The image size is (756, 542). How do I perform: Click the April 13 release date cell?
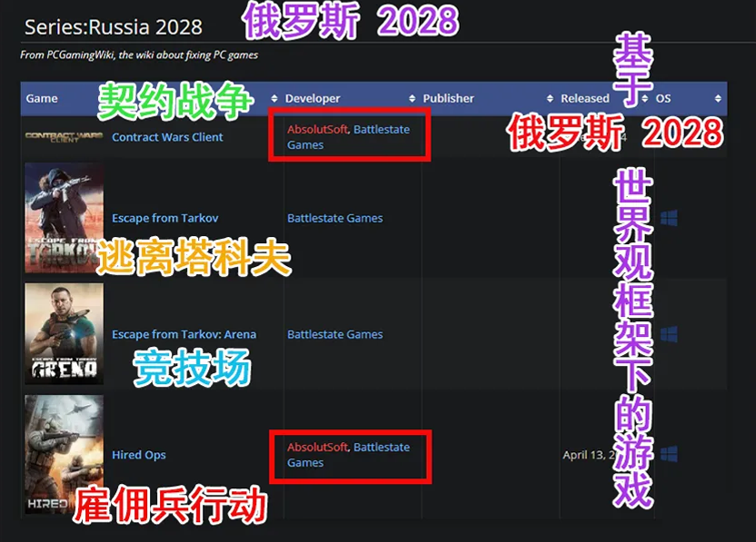pyautogui.click(x=589, y=455)
